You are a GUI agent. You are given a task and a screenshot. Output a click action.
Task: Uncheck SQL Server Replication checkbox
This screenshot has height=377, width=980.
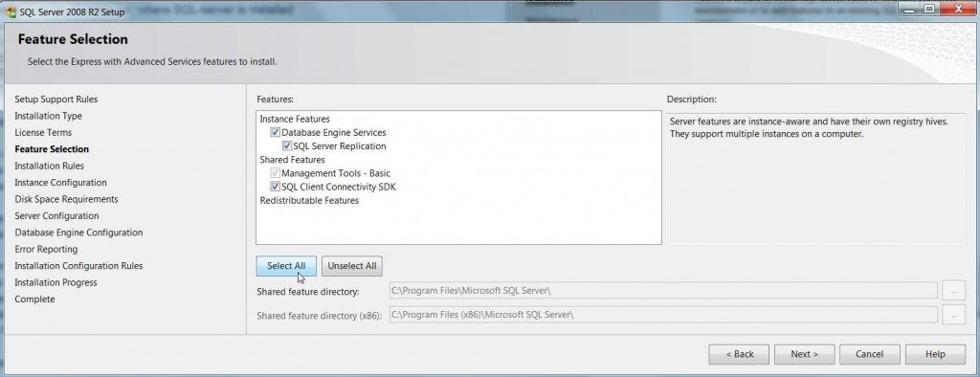click(x=287, y=146)
